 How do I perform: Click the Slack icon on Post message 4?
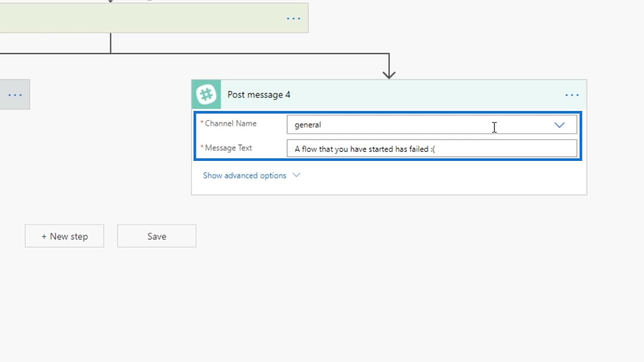click(x=206, y=95)
